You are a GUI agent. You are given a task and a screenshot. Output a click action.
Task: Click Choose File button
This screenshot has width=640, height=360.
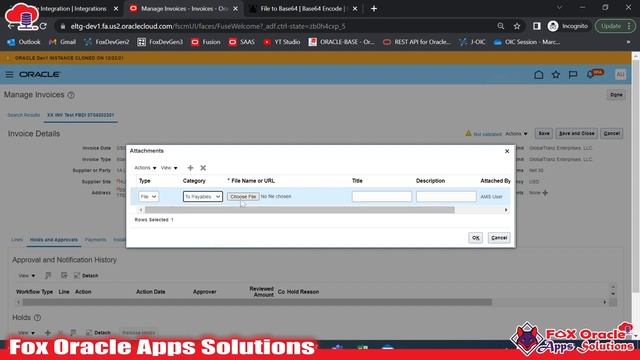coord(243,197)
